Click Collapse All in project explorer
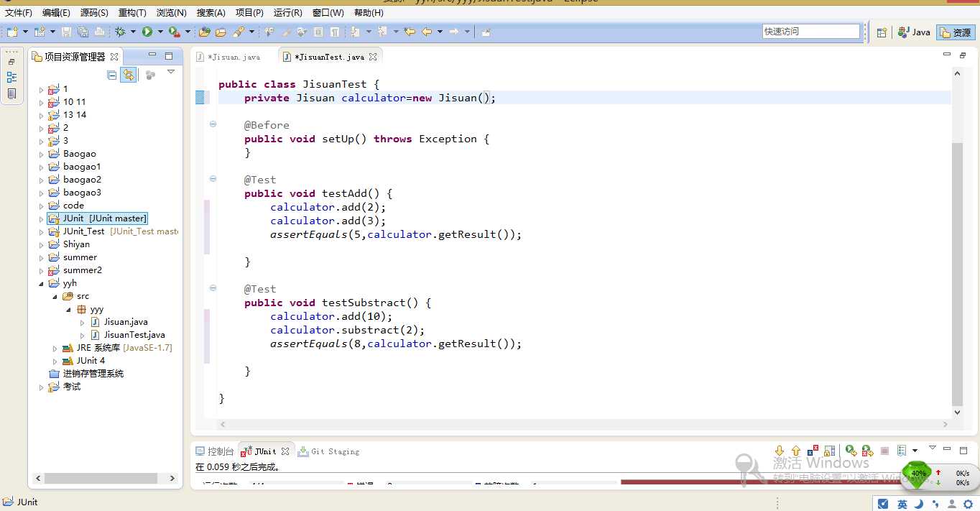The width and height of the screenshot is (980, 511). (111, 75)
